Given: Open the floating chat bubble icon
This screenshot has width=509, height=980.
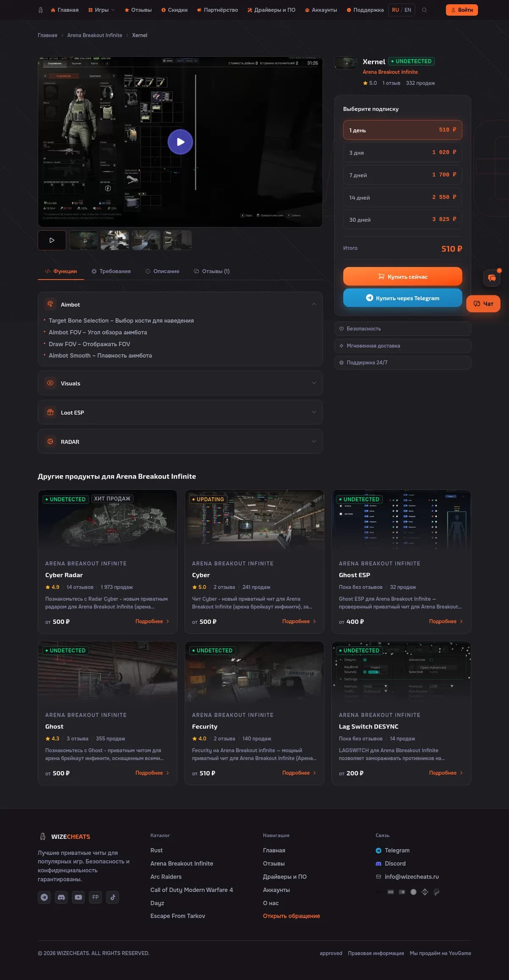Looking at the screenshot, I should pyautogui.click(x=492, y=278).
